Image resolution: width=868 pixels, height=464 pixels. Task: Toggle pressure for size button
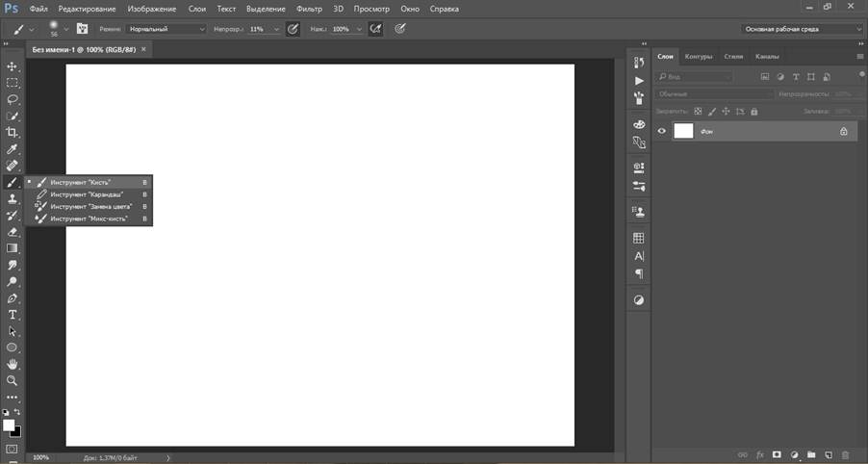coord(399,29)
